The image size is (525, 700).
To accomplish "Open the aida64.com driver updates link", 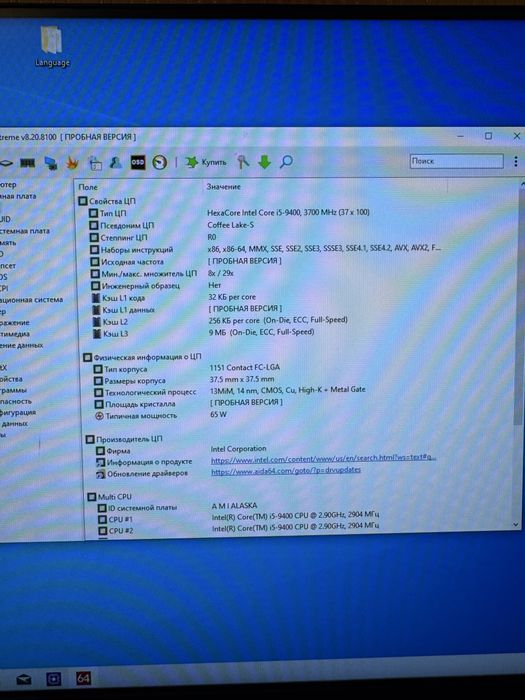I will (x=286, y=470).
